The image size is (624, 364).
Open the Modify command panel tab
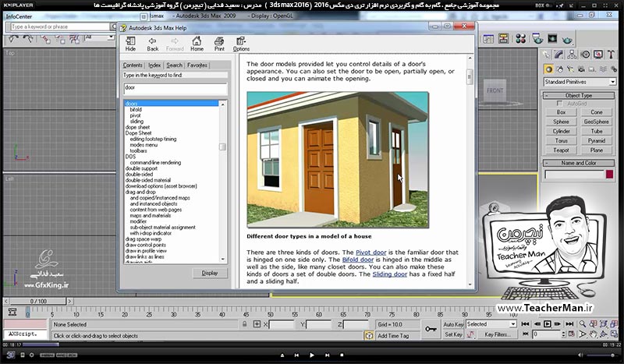(559, 55)
